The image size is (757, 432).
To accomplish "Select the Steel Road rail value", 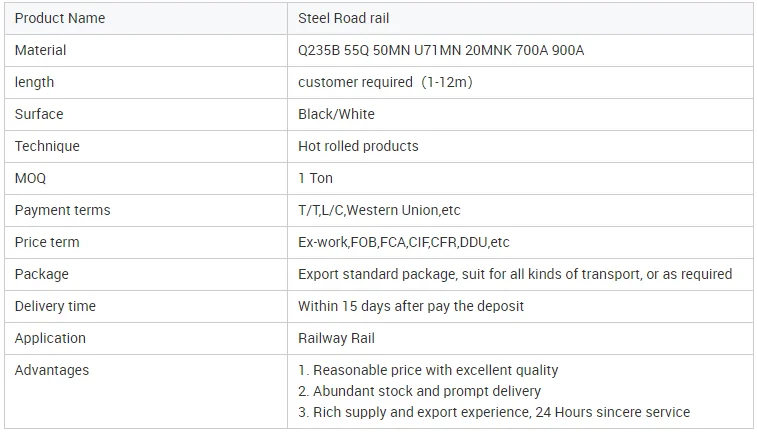I will coord(343,18).
